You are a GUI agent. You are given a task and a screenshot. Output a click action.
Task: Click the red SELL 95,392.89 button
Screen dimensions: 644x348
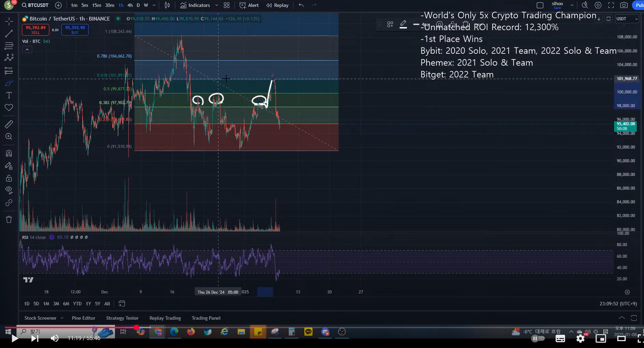point(36,30)
